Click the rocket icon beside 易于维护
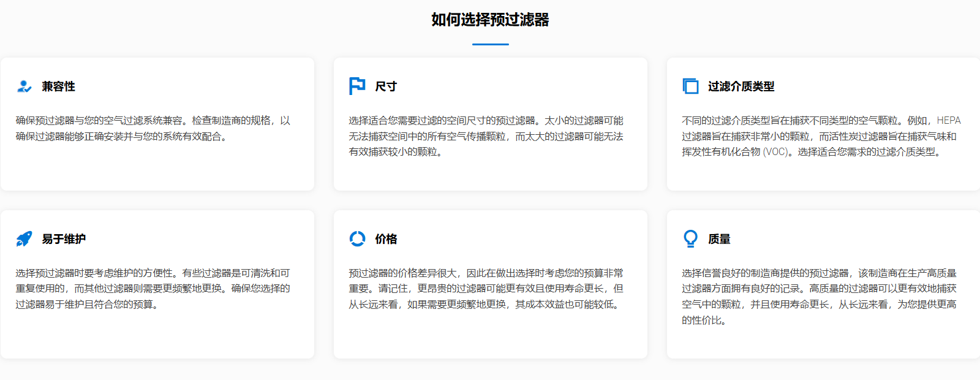Viewport: 980px width, 380px height. [x=24, y=239]
